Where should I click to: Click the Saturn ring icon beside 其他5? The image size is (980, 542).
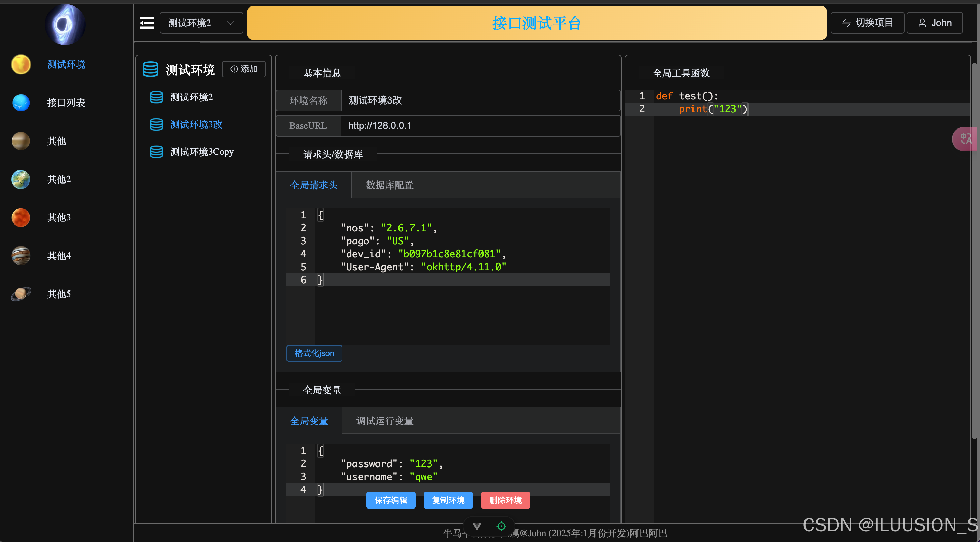21,294
